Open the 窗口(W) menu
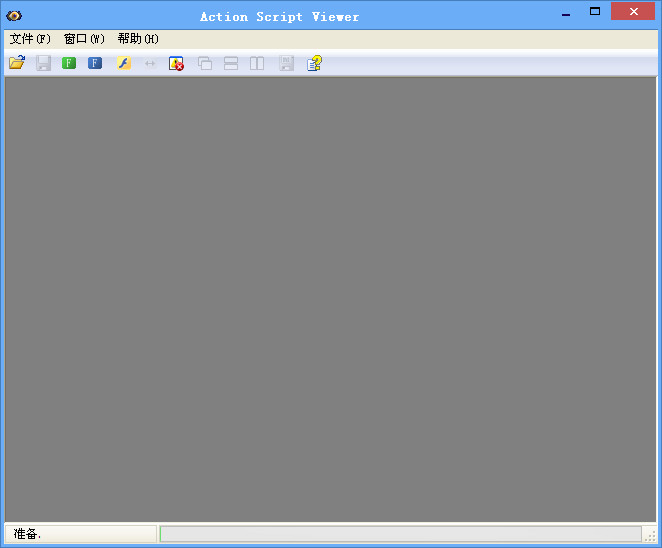 click(x=84, y=39)
